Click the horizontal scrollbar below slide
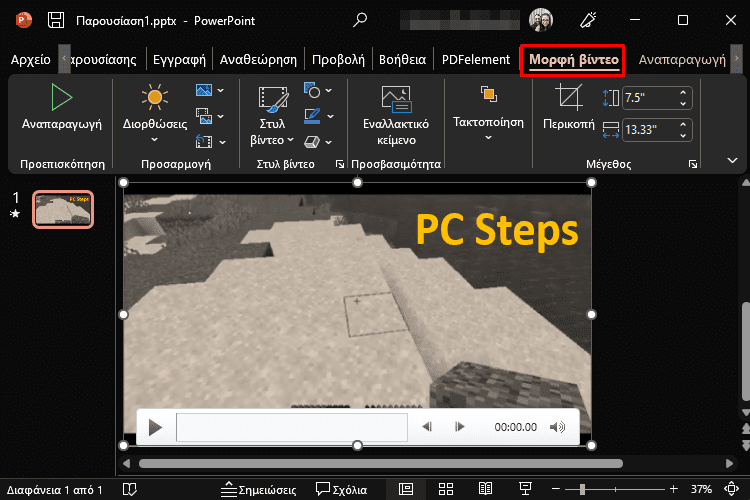The width and height of the screenshot is (750, 500). [x=380, y=463]
